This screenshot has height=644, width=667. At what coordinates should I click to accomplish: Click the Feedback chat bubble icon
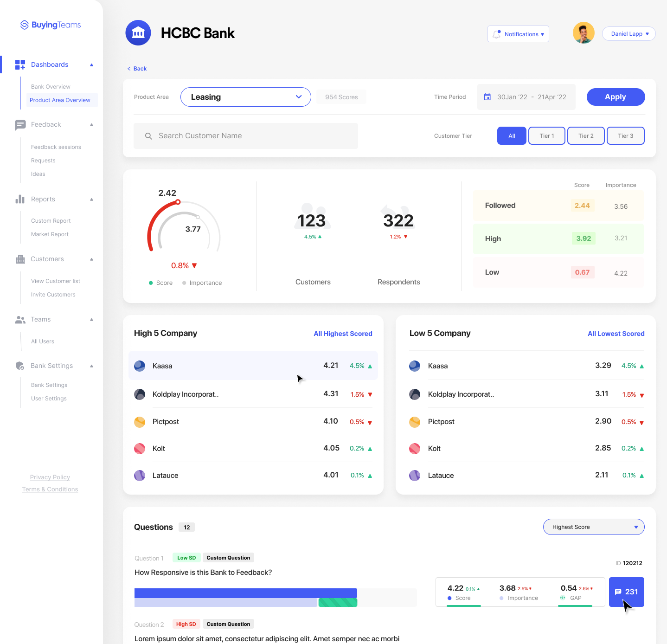pyautogui.click(x=20, y=125)
